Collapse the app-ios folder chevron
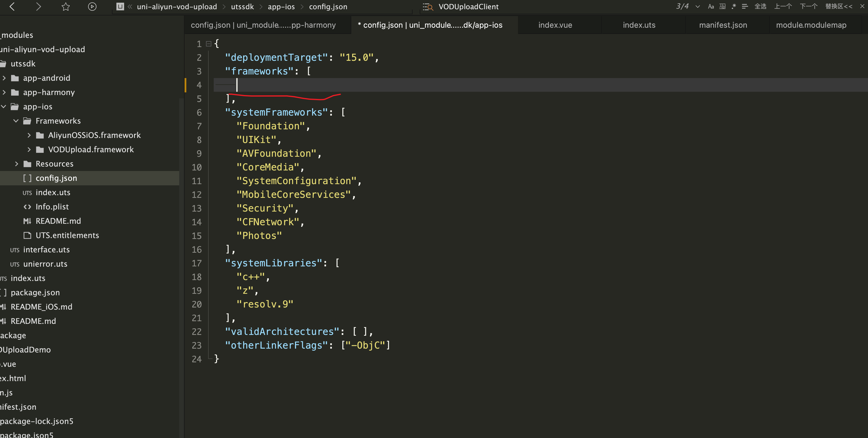Viewport: 868px width, 438px height. [x=4, y=107]
